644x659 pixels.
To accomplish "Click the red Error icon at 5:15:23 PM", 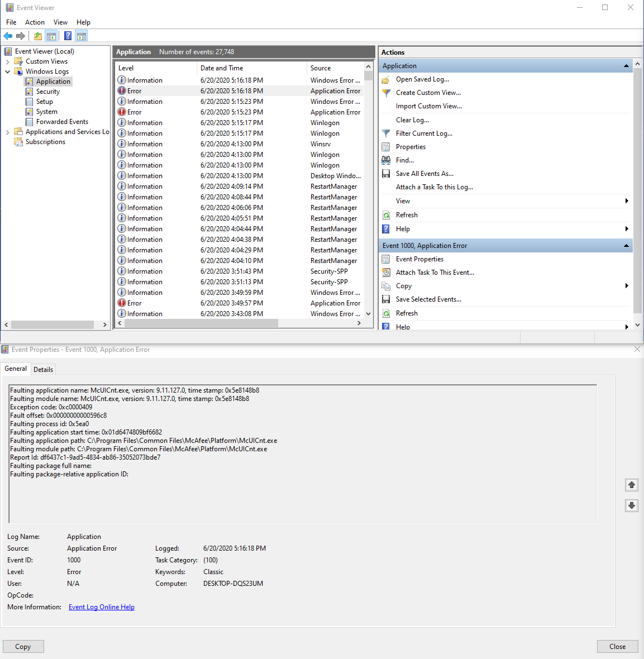I will pyautogui.click(x=122, y=112).
